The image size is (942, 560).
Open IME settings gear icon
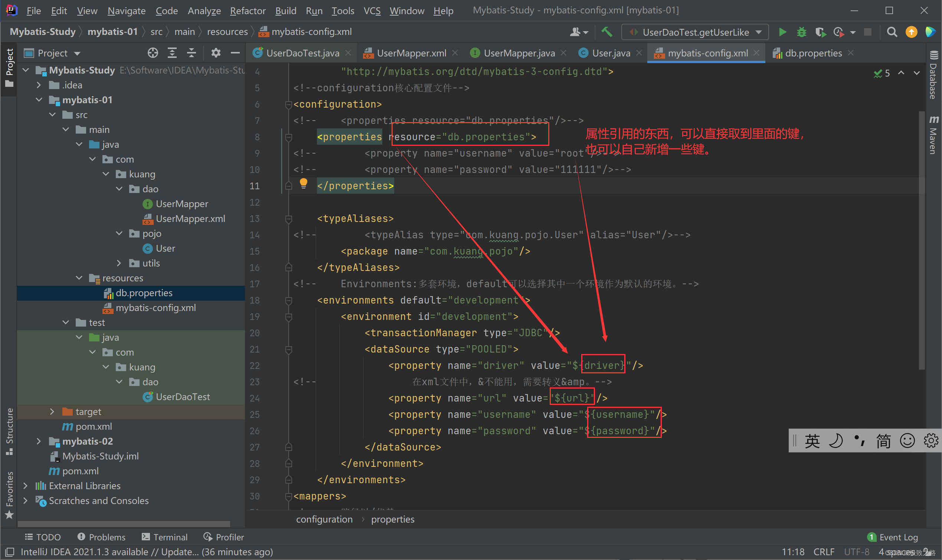coord(930,441)
